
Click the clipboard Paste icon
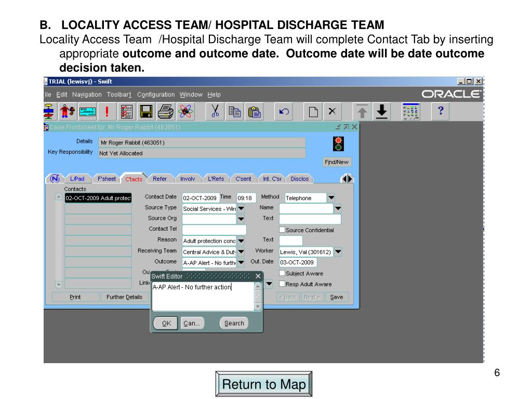254,111
